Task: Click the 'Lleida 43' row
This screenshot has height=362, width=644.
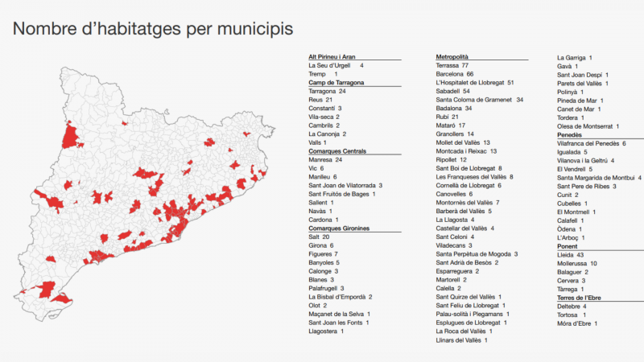Action: [x=571, y=255]
